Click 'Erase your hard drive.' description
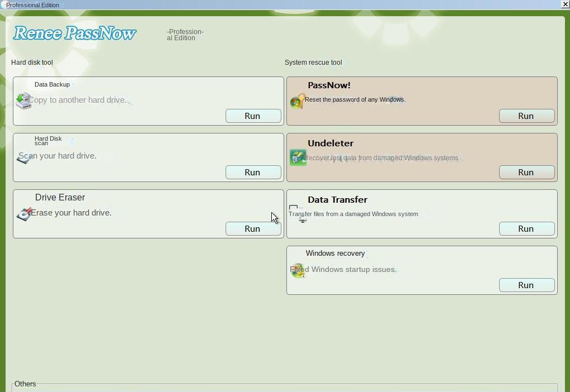Viewport: 570px width, 392px height. point(71,213)
